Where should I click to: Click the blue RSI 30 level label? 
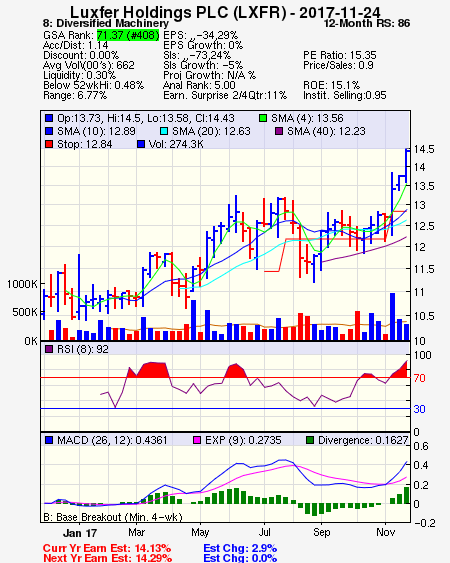click(x=419, y=409)
